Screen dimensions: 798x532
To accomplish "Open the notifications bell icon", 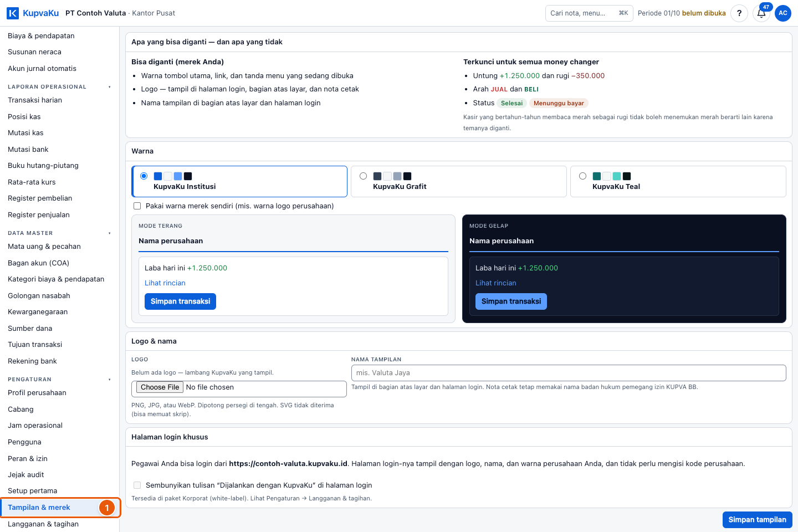I will pyautogui.click(x=761, y=13).
